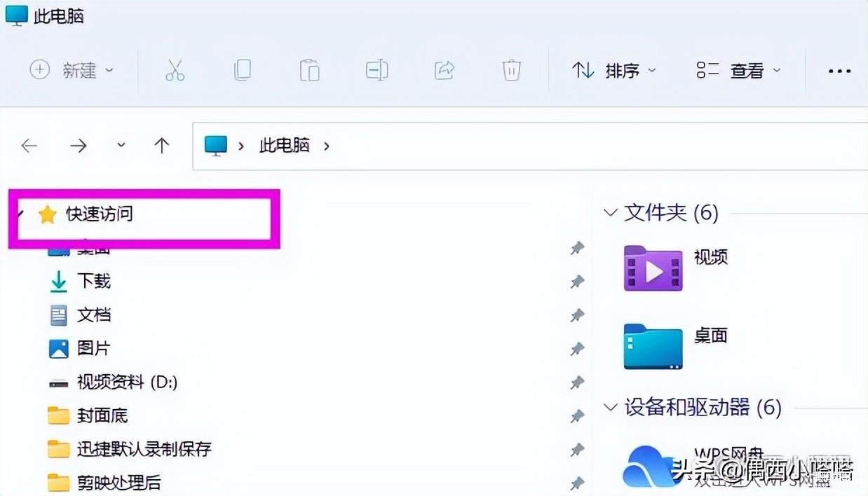Open the 新建 dropdown menu

tap(72, 70)
